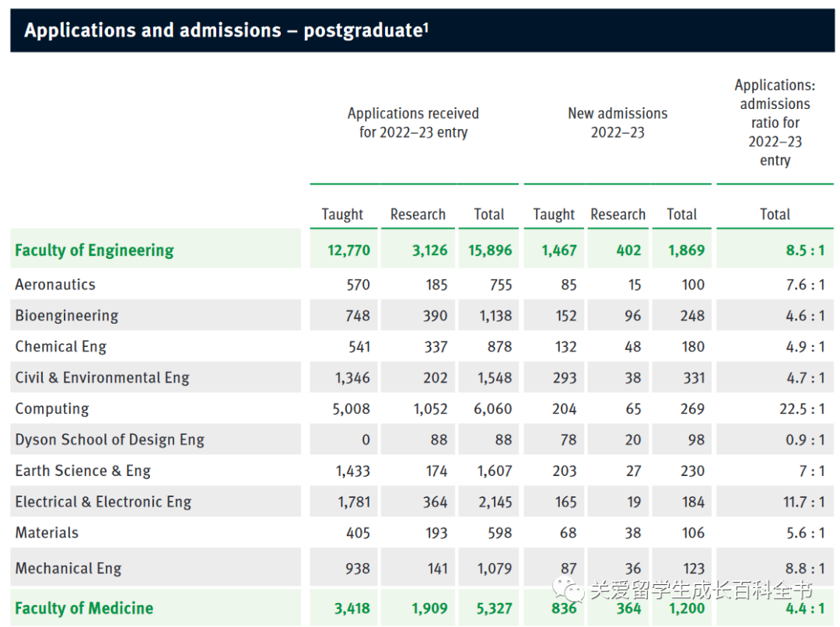Click Bioengineering total applications 1,138
840x627 pixels.
(x=495, y=316)
